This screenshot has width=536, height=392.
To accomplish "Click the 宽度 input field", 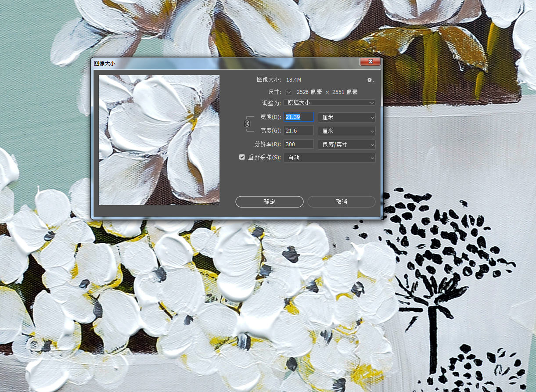I will point(299,117).
